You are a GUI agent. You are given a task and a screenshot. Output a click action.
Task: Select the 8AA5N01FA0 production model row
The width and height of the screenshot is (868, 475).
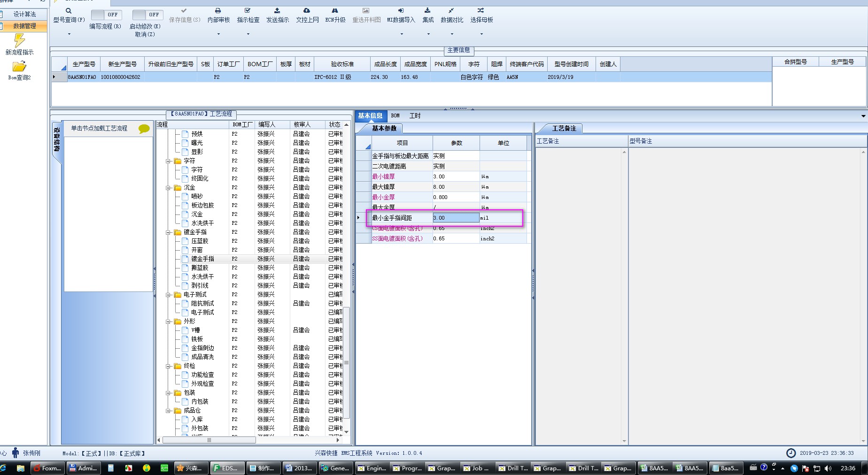[411, 77]
